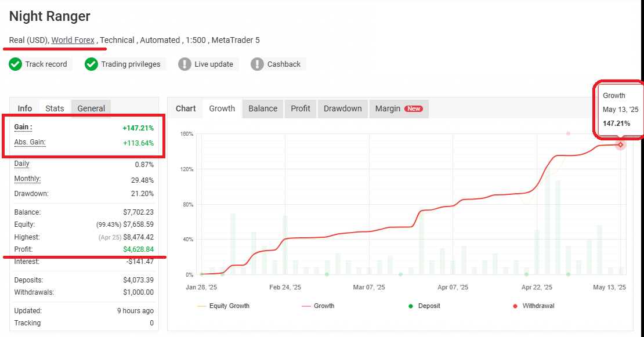Select the Growth chart tab
The width and height of the screenshot is (644, 337).
[222, 108]
